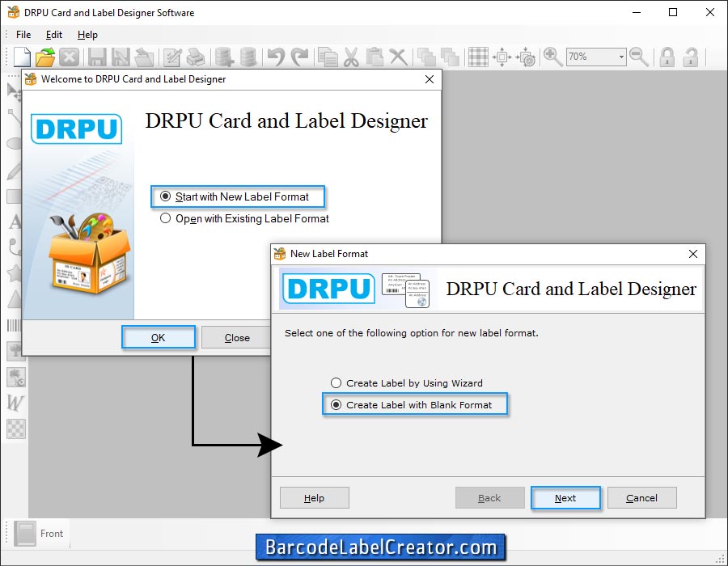The height and width of the screenshot is (566, 728).
Task: Click the Print toolbar icon
Action: tap(196, 57)
